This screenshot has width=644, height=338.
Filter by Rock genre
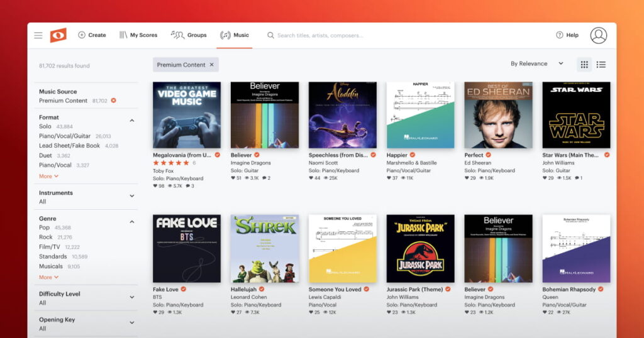click(x=46, y=237)
